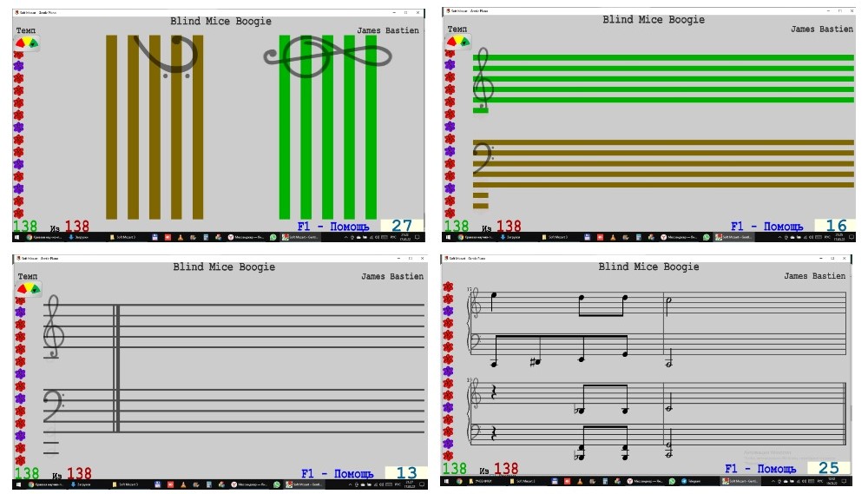Click the thick double barline in counter 13 window
The width and height of the screenshot is (868, 494).
(116, 368)
